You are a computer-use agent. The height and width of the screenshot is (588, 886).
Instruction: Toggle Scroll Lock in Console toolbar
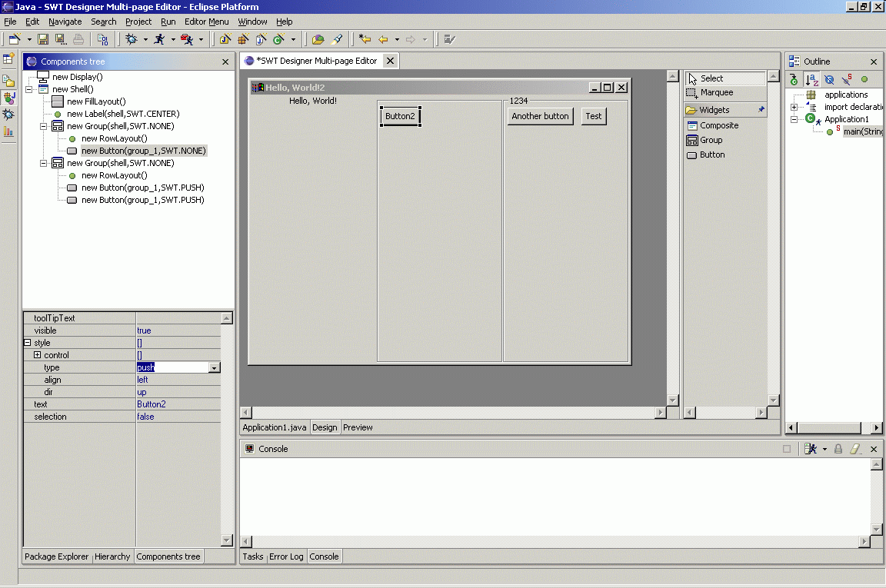click(x=838, y=449)
